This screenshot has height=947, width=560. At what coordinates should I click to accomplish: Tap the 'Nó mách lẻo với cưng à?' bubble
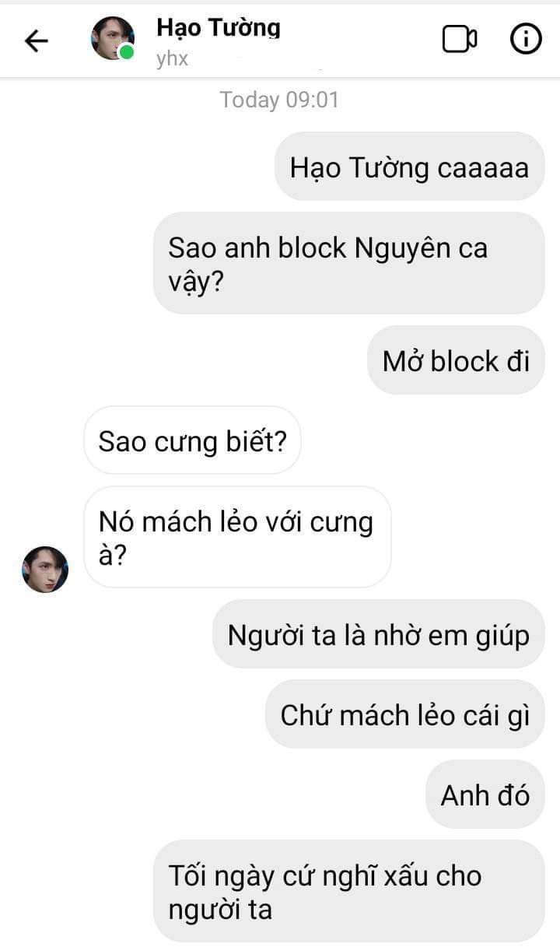[x=237, y=537]
